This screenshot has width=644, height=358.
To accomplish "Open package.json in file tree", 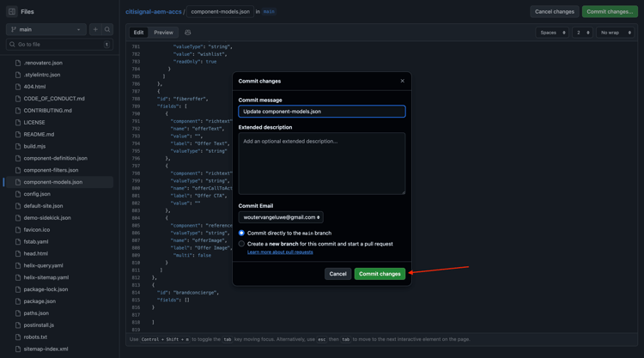I will (39, 301).
